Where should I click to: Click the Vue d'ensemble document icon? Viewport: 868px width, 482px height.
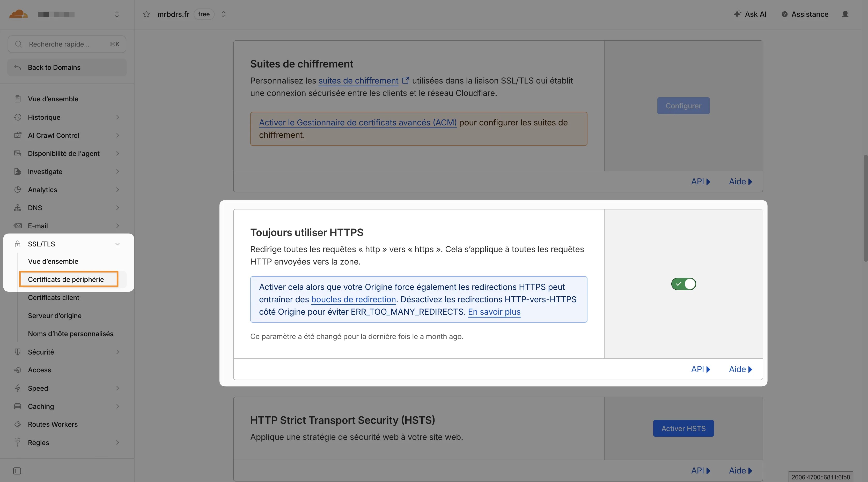pyautogui.click(x=18, y=99)
